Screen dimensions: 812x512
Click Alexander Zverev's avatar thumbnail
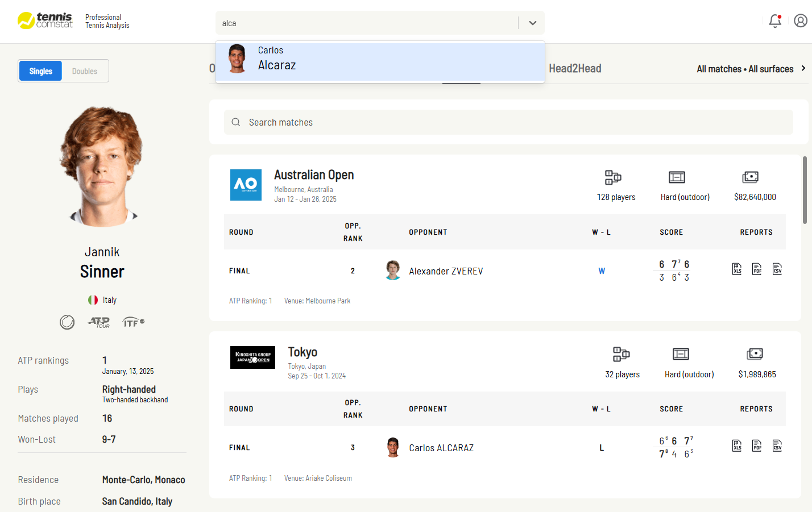pos(393,270)
